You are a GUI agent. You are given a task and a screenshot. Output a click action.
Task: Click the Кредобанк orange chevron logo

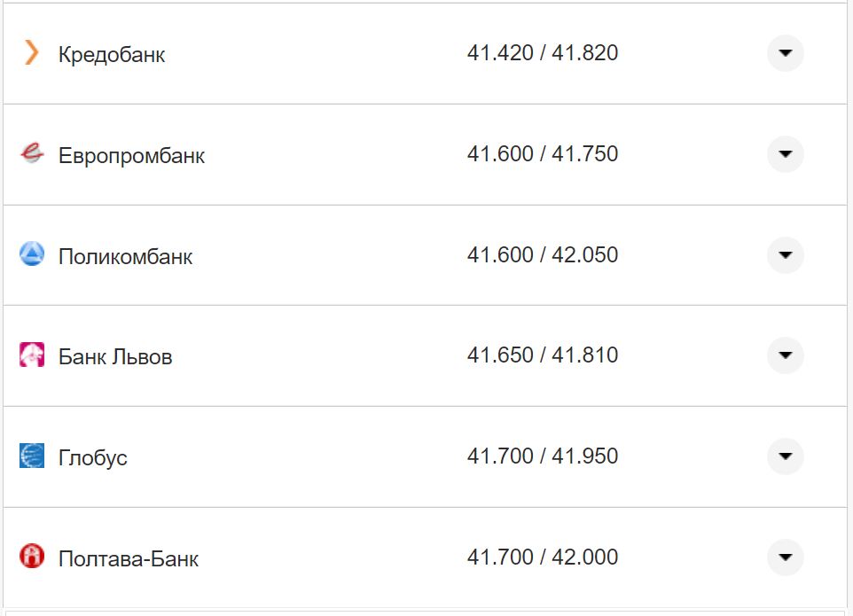[x=32, y=53]
